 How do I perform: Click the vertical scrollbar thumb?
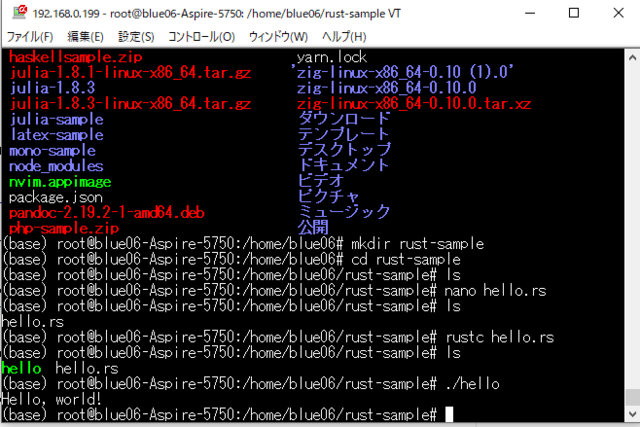pyautogui.click(x=632, y=398)
